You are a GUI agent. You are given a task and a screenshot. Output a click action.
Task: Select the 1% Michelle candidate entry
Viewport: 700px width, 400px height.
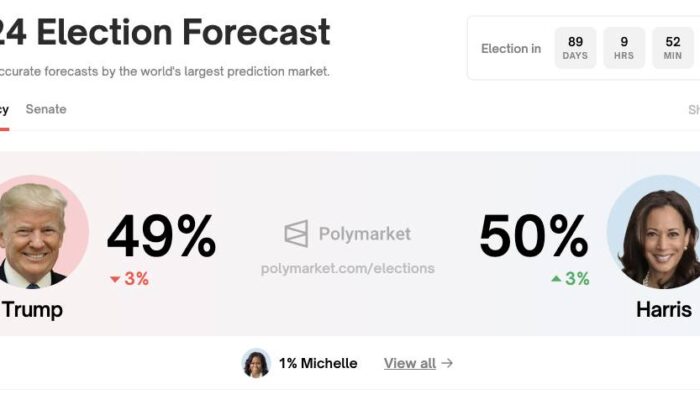pos(300,363)
